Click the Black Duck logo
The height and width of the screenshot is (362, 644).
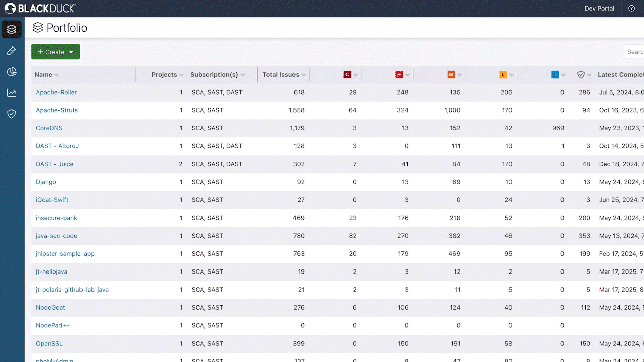click(x=41, y=8)
